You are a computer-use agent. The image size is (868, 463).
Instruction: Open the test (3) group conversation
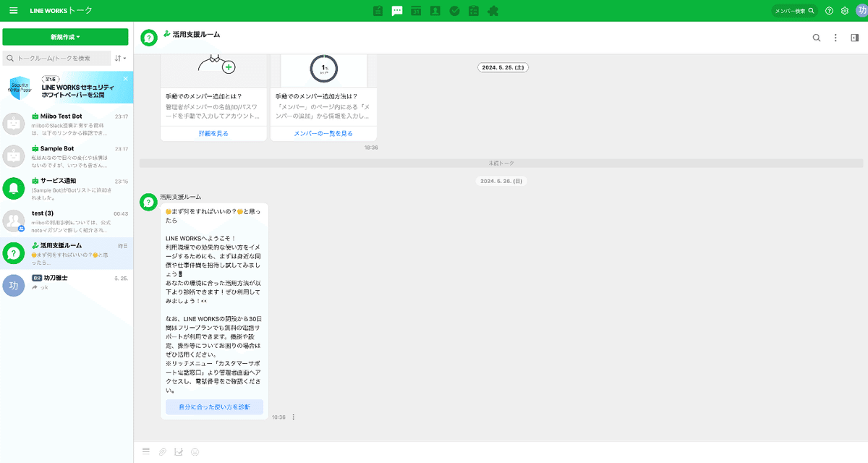coord(67,221)
